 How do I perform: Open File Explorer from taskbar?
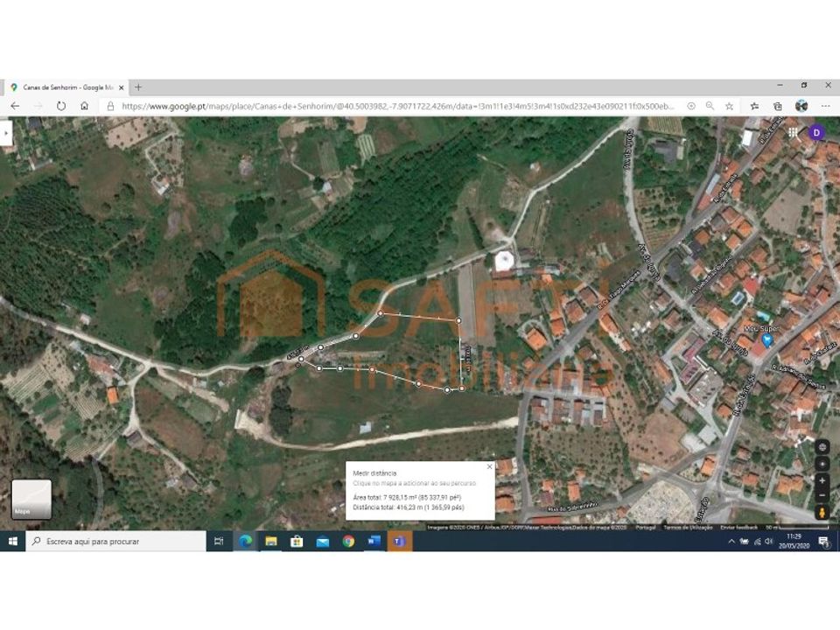[271, 541]
